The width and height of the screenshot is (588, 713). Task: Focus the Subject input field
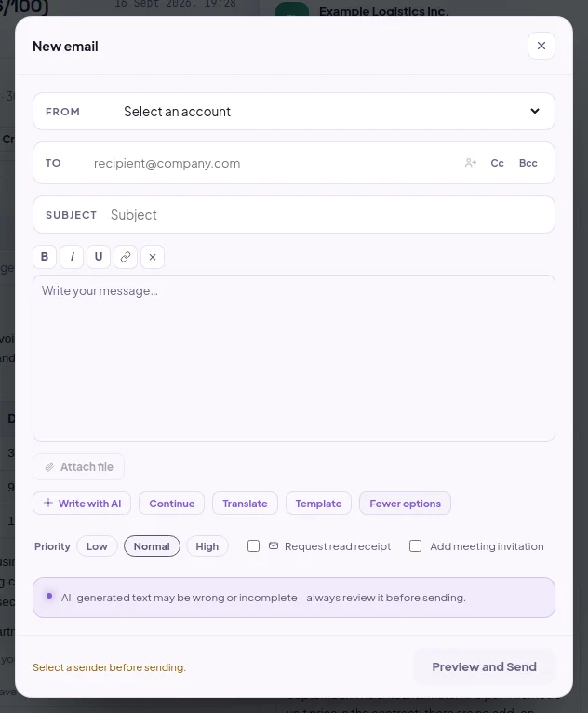[x=294, y=215]
